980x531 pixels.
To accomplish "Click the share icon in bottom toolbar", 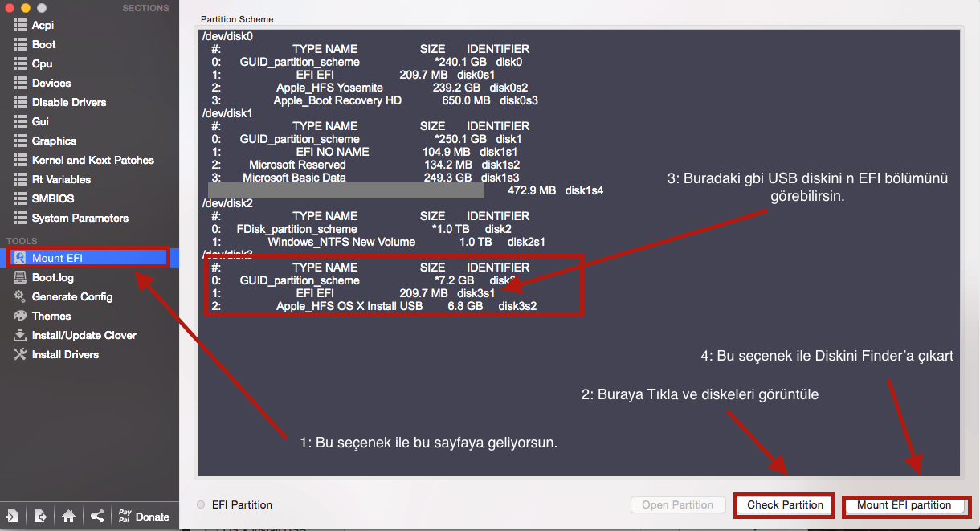I will point(96,517).
